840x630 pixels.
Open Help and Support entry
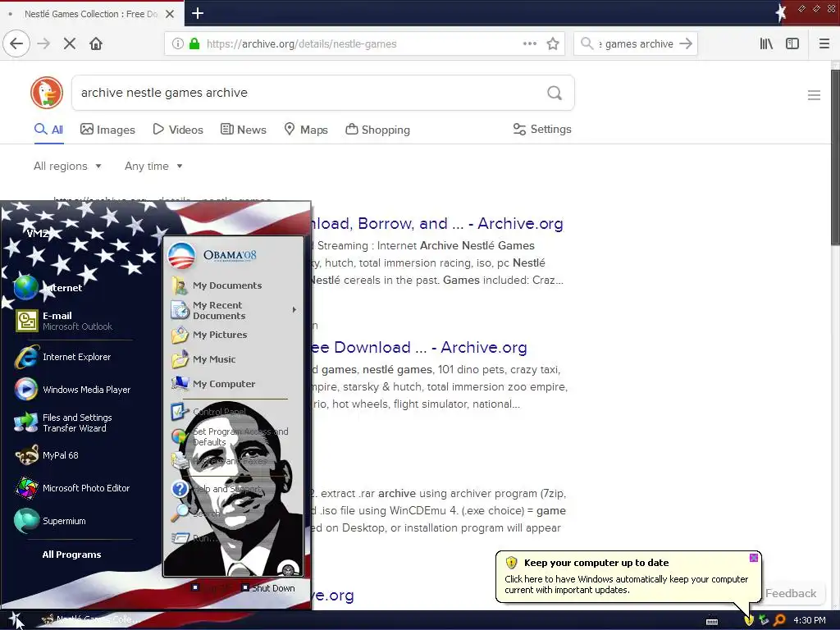217,489
